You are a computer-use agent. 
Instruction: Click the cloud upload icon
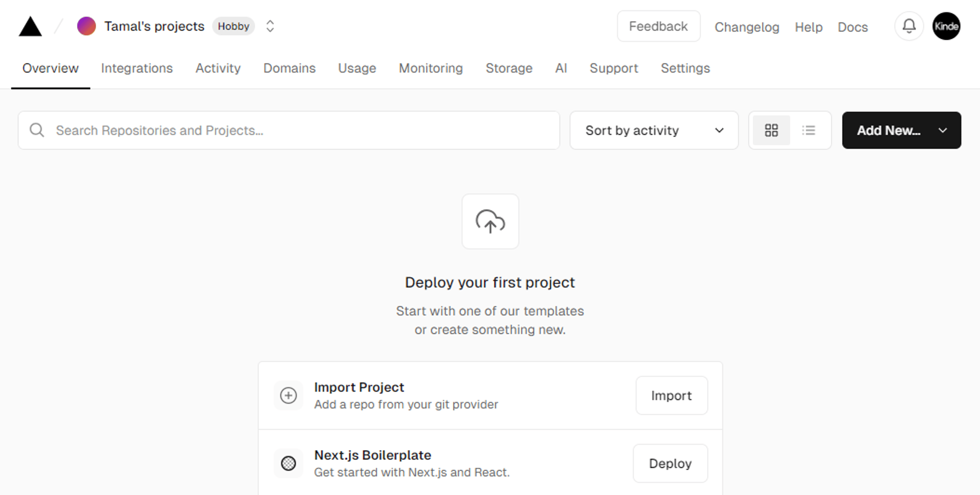[490, 221]
